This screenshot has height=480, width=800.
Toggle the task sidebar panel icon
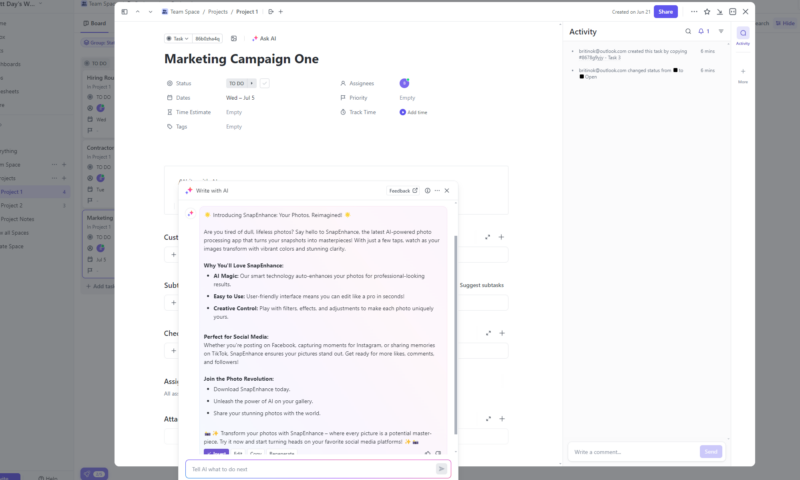[x=124, y=12]
